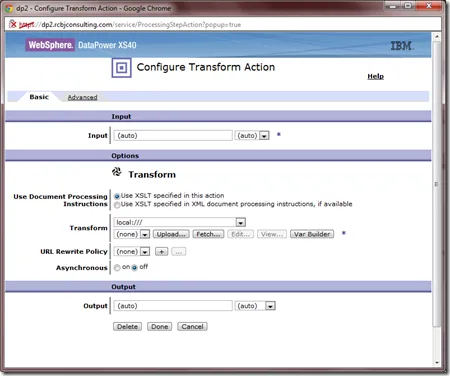
Task: Click the Edit... button
Action: point(240,234)
